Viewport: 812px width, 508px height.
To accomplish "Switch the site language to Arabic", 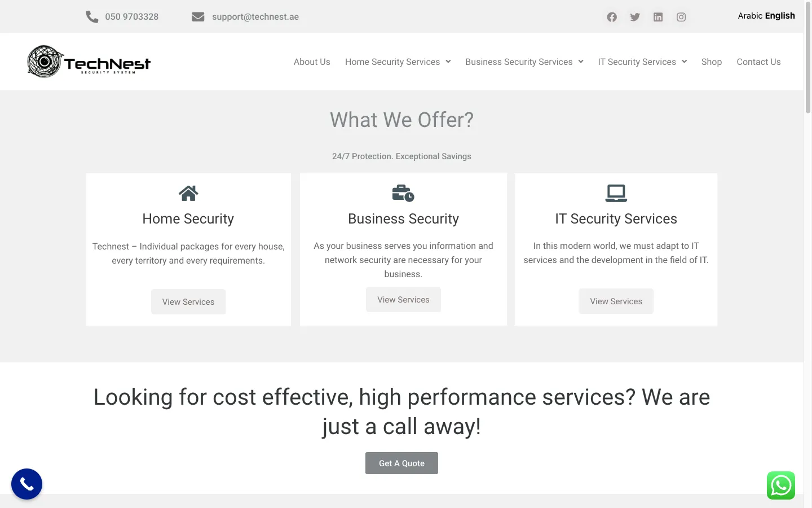I will click(x=750, y=16).
